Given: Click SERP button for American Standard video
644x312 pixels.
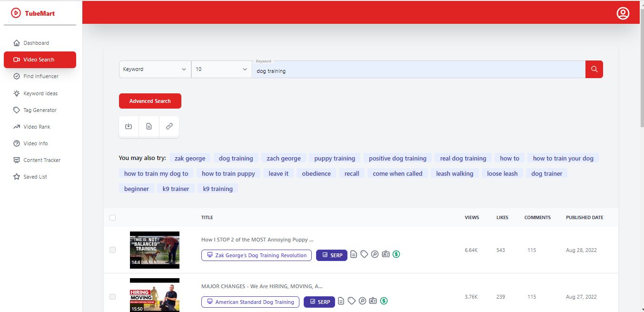Looking at the screenshot, I should tap(319, 302).
